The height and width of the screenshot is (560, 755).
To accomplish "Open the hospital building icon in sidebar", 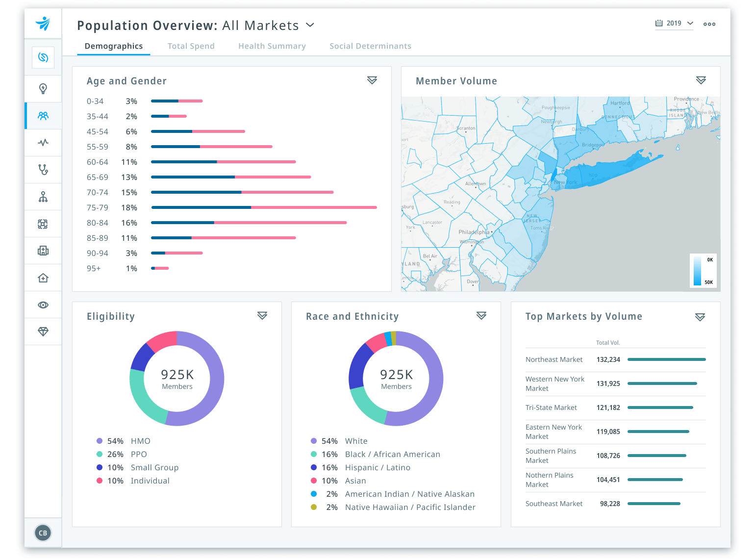I will (43, 251).
